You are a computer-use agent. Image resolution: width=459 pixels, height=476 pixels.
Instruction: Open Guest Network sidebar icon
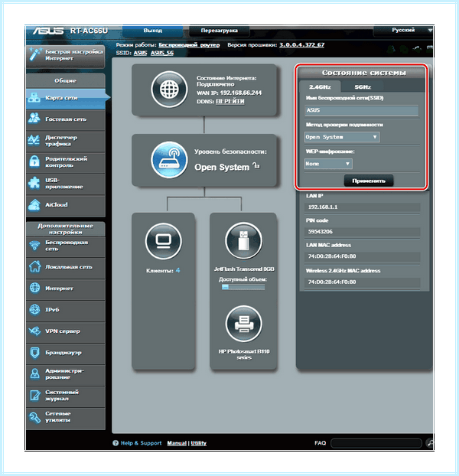coord(34,119)
